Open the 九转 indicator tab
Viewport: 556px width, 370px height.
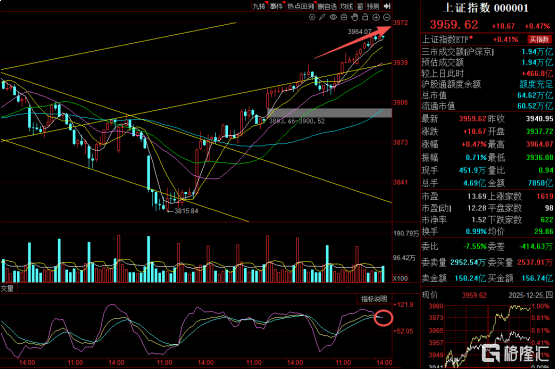[x=259, y=6]
